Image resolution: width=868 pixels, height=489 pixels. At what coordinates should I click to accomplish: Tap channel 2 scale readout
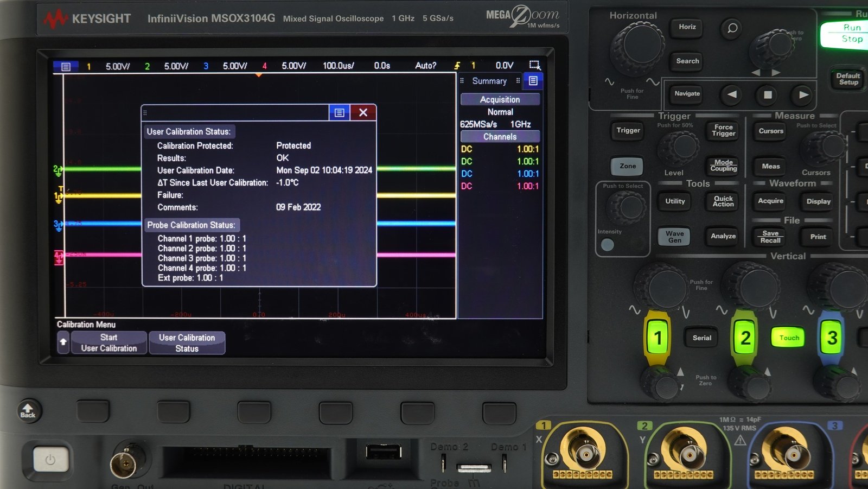point(176,66)
